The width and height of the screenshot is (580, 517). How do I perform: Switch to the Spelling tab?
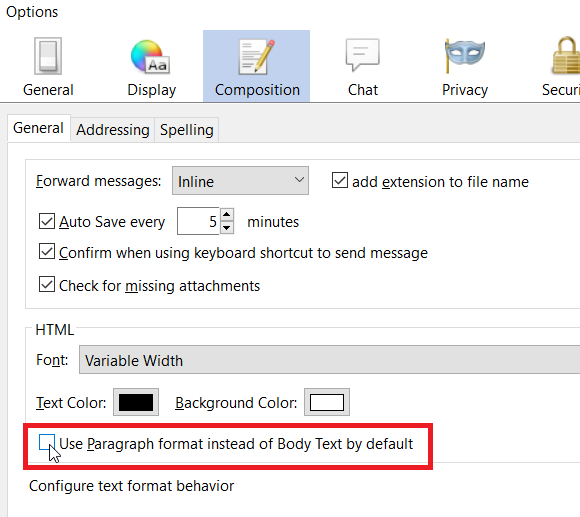(x=187, y=130)
